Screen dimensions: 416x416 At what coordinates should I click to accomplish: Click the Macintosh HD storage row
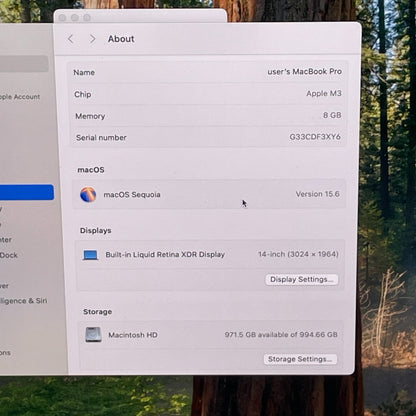(211, 335)
